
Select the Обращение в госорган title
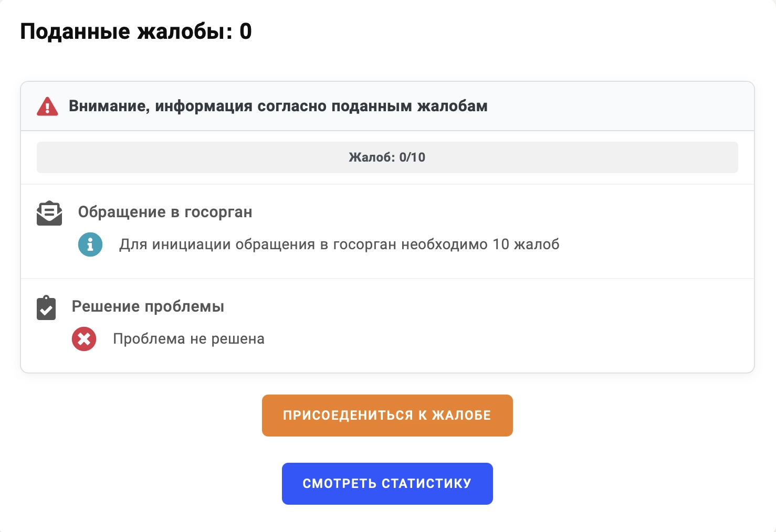[165, 212]
